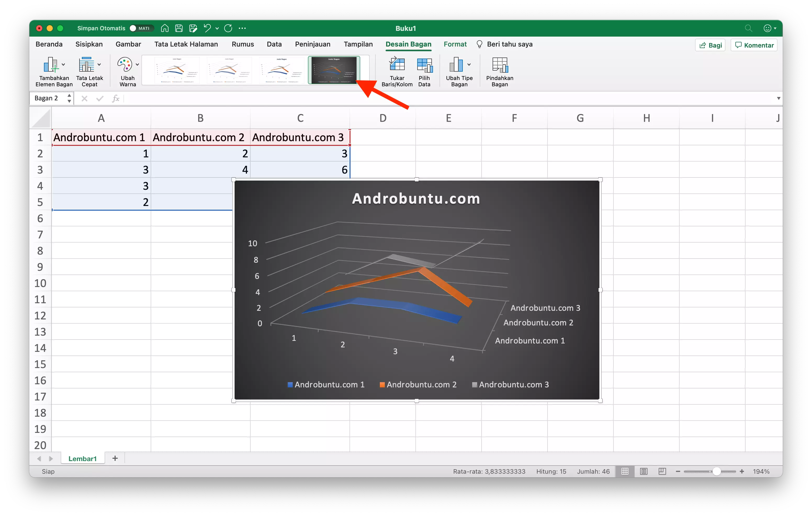Expand the Ubah Tipe Bagan dropdown arrow
The width and height of the screenshot is (812, 516).
point(469,65)
